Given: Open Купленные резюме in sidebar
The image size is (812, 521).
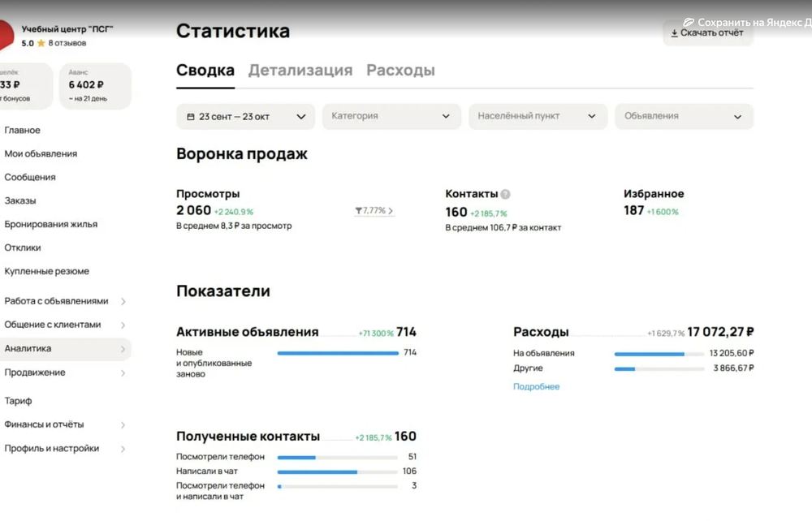Looking at the screenshot, I should coord(46,271).
